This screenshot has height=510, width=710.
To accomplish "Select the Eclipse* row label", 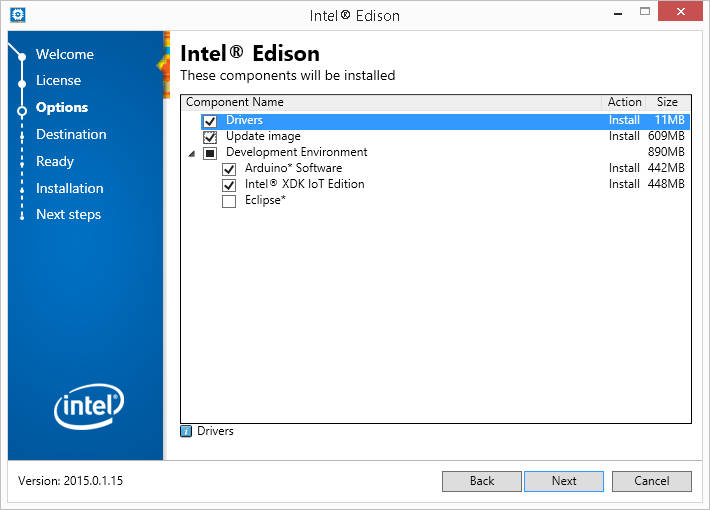I will (265, 200).
